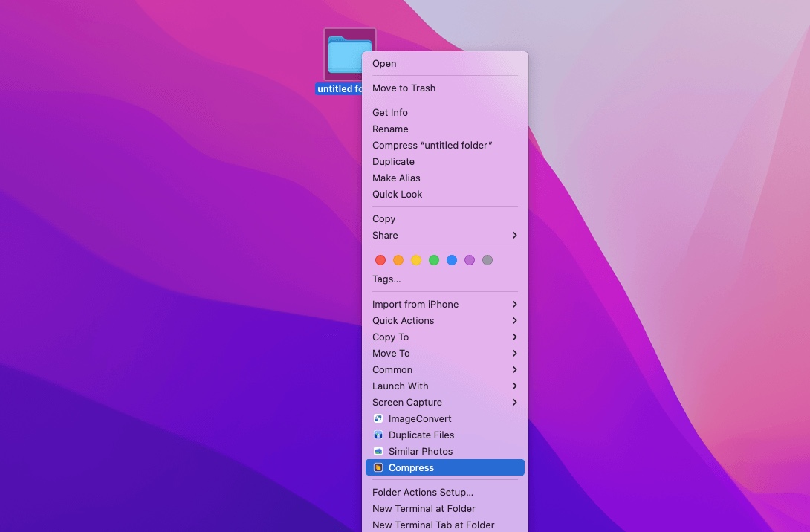Choose Move to Trash
The image size is (810, 532).
click(404, 88)
